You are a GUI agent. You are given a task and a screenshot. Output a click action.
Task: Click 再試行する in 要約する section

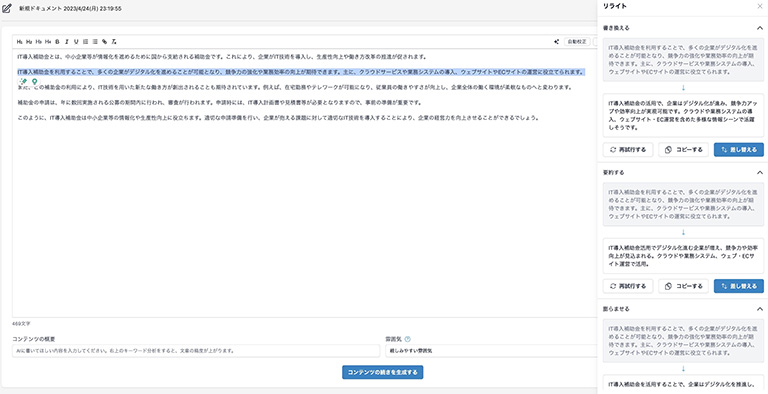[628, 286]
